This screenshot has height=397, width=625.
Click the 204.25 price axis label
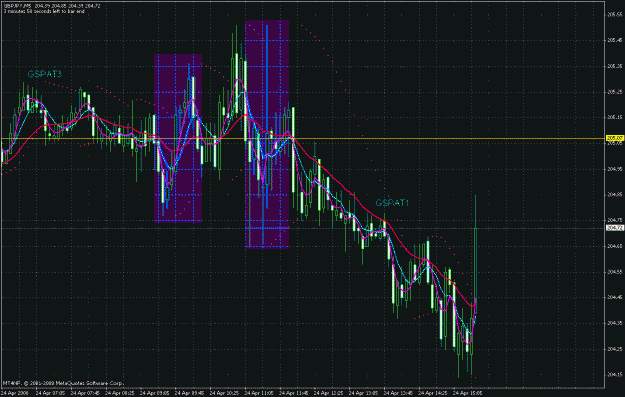[x=615, y=349]
